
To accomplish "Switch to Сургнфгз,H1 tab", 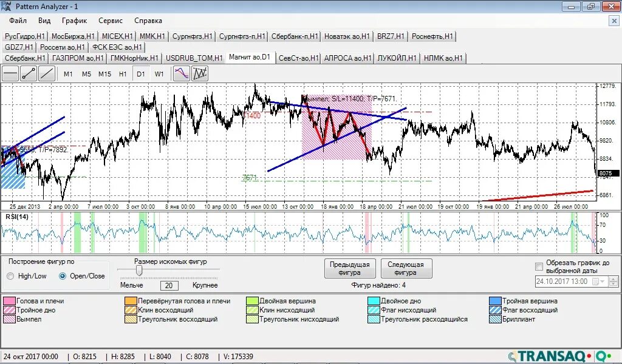I will pos(193,36).
